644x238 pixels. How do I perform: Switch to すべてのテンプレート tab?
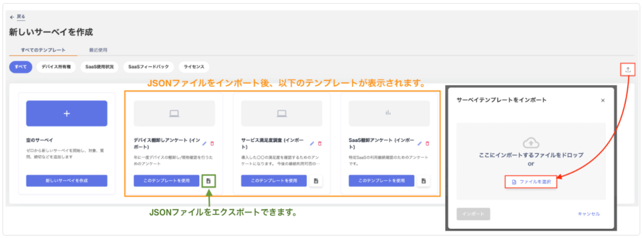(43, 50)
